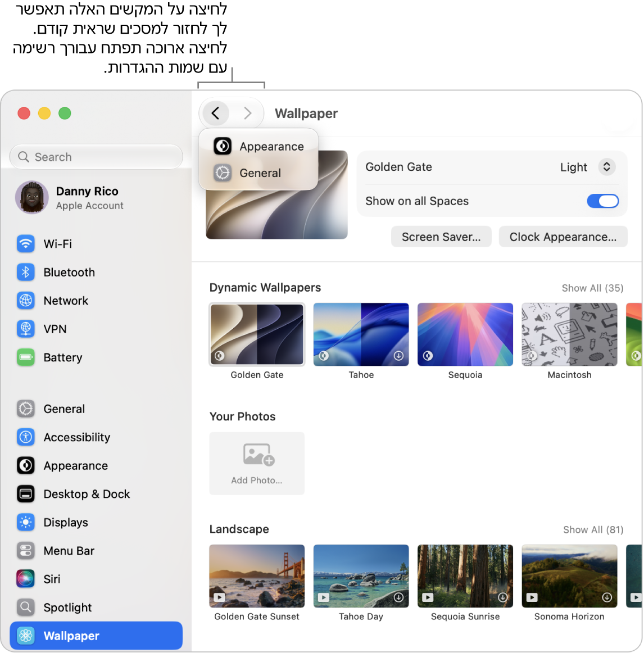Show all 35 Dynamic Wallpapers

(592, 288)
